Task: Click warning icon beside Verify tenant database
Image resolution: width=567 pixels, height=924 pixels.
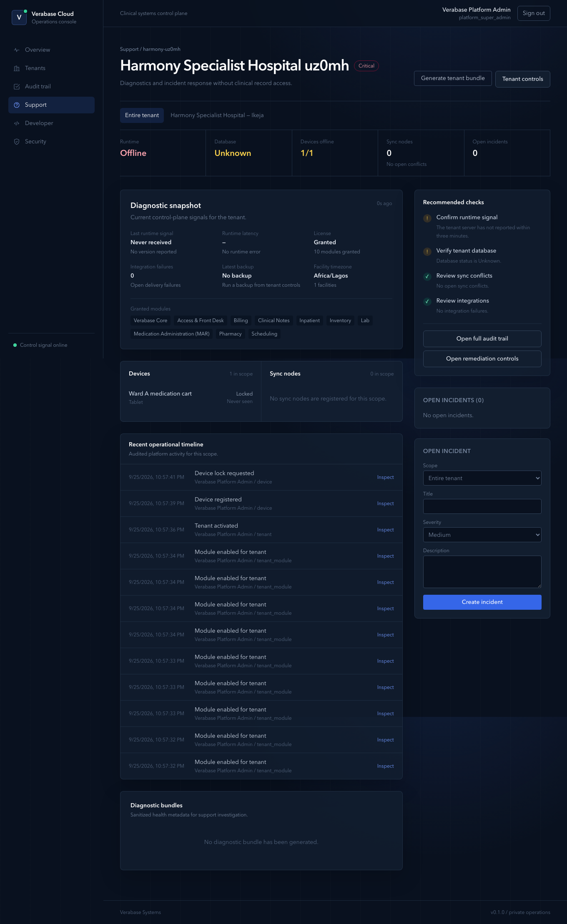Action: click(x=427, y=252)
